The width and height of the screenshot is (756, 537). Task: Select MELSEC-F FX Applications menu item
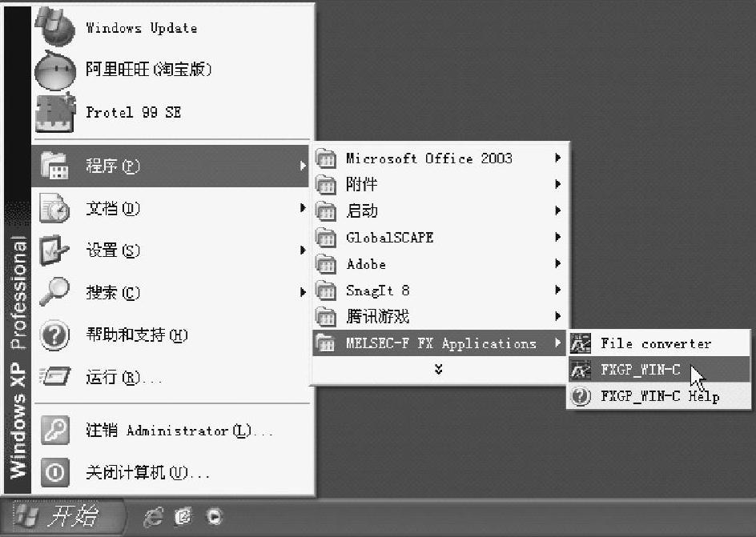pos(439,343)
